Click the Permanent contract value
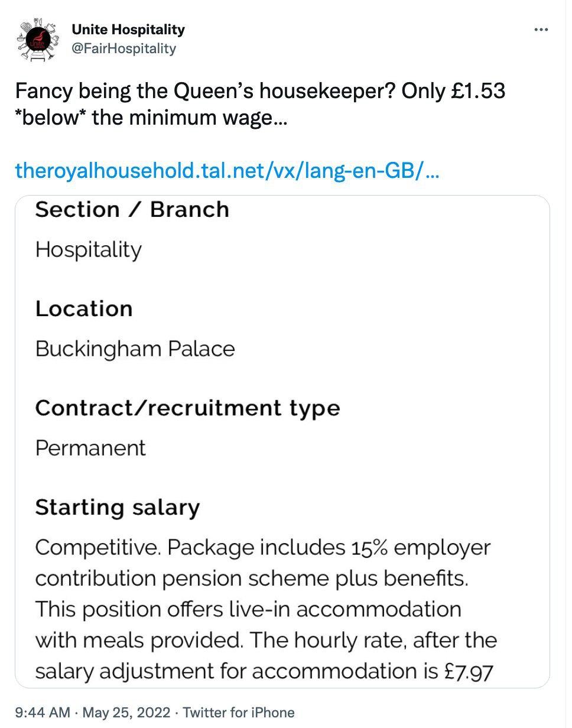 (90, 448)
